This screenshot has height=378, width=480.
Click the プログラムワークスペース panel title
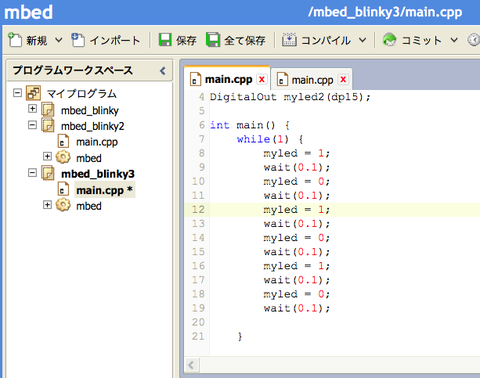pos(73,70)
